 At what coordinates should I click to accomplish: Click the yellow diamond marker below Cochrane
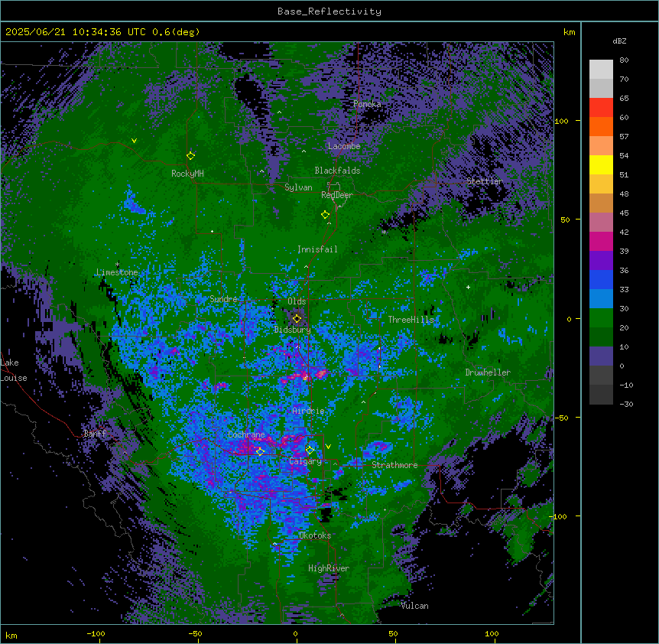click(260, 451)
